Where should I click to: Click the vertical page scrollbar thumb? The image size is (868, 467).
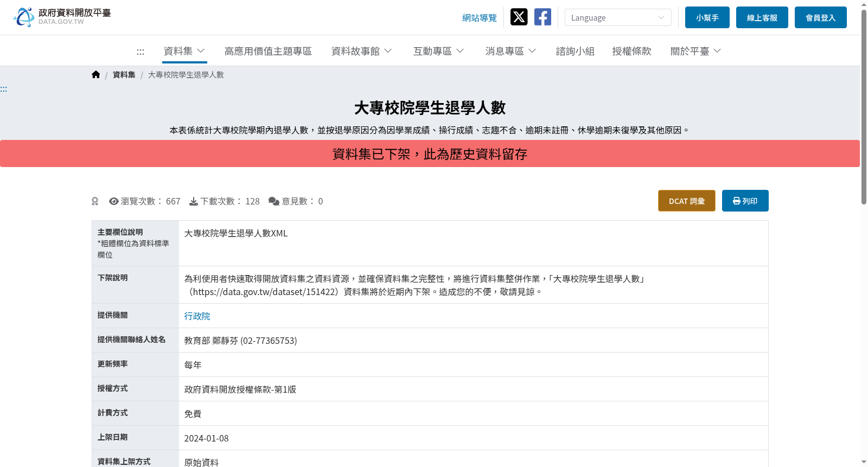click(x=864, y=107)
